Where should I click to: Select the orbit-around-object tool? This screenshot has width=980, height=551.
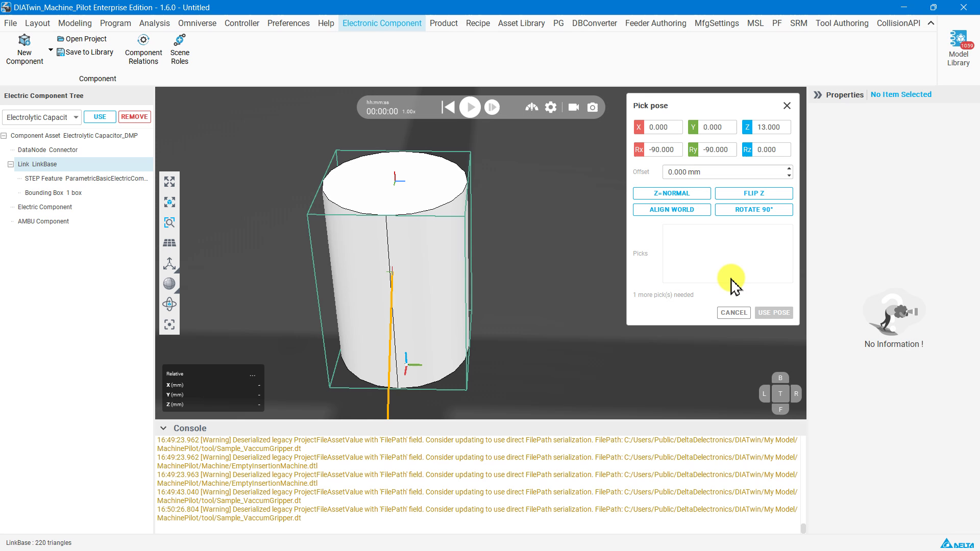(169, 304)
